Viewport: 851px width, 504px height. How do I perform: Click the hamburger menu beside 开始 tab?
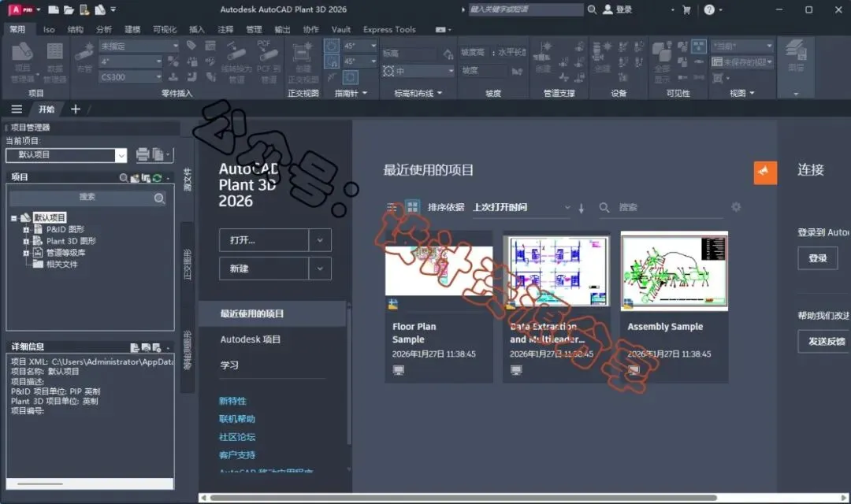pos(17,109)
